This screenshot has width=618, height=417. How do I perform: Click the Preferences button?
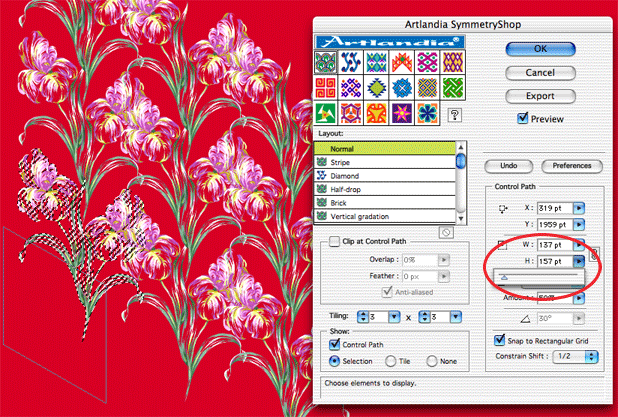tap(572, 166)
